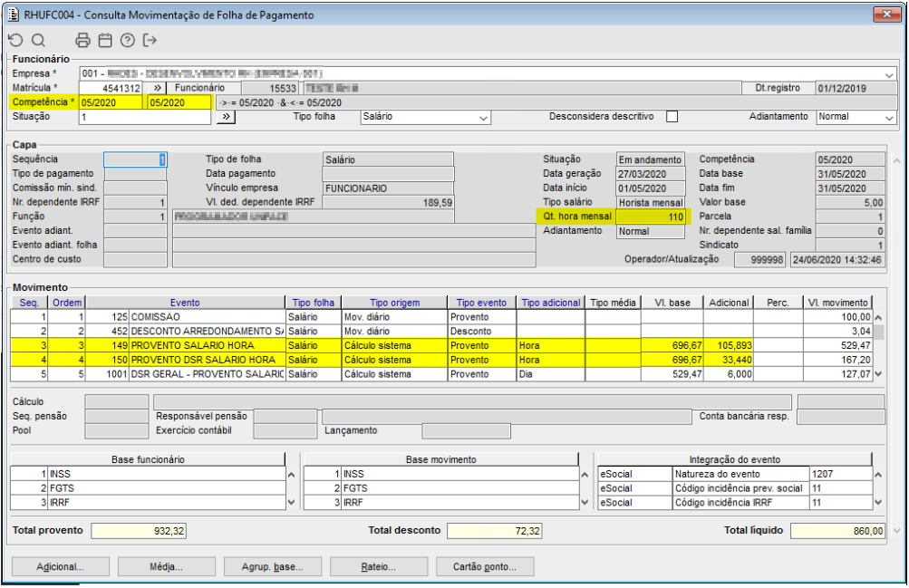Open Cartão ponto... button
909x588 pixels.
[484, 567]
